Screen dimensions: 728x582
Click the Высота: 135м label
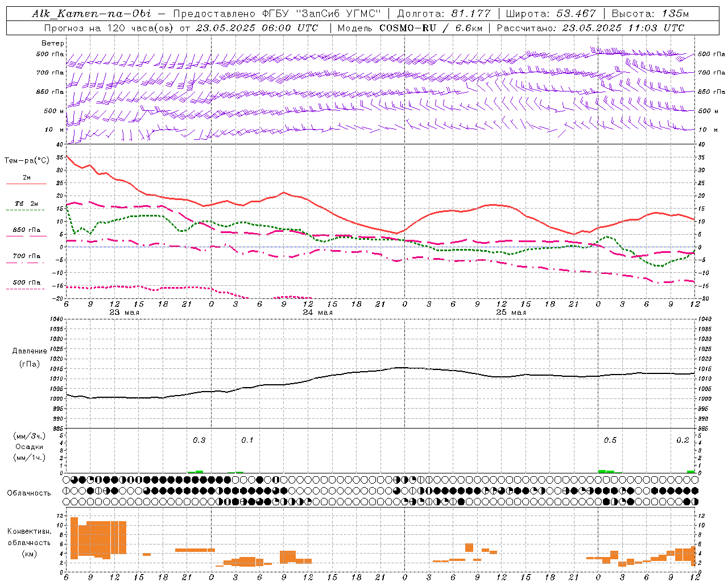tap(651, 14)
